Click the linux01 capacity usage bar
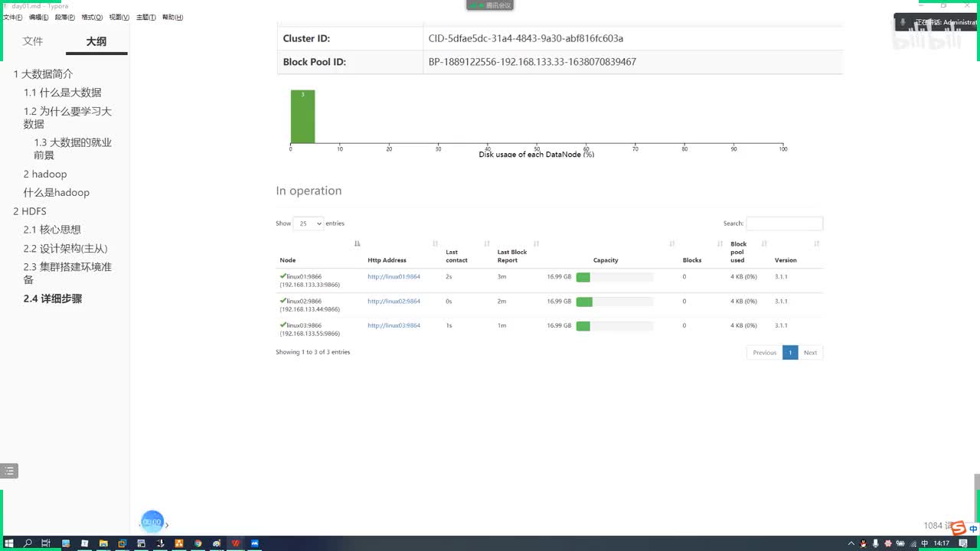 click(615, 277)
